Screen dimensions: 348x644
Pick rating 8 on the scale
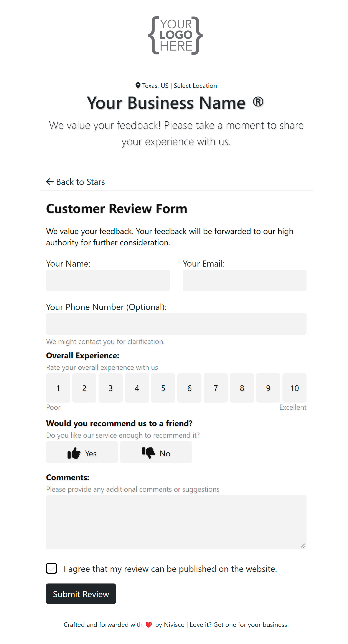242,388
